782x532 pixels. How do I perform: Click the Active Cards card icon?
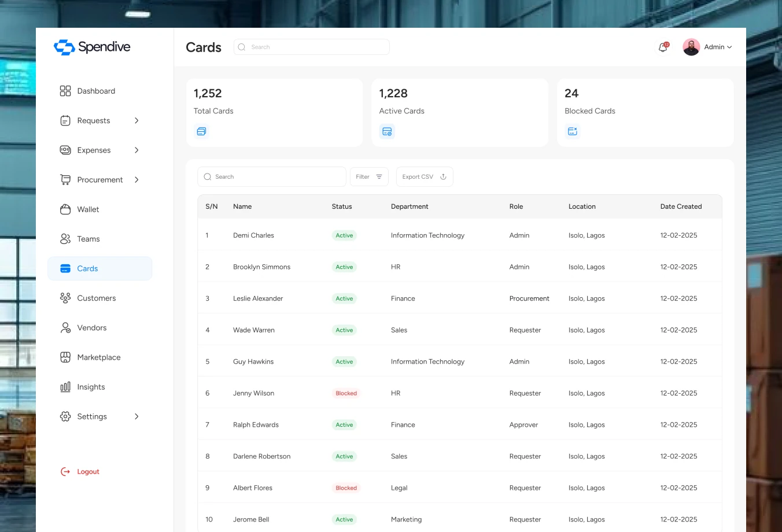[387, 131]
